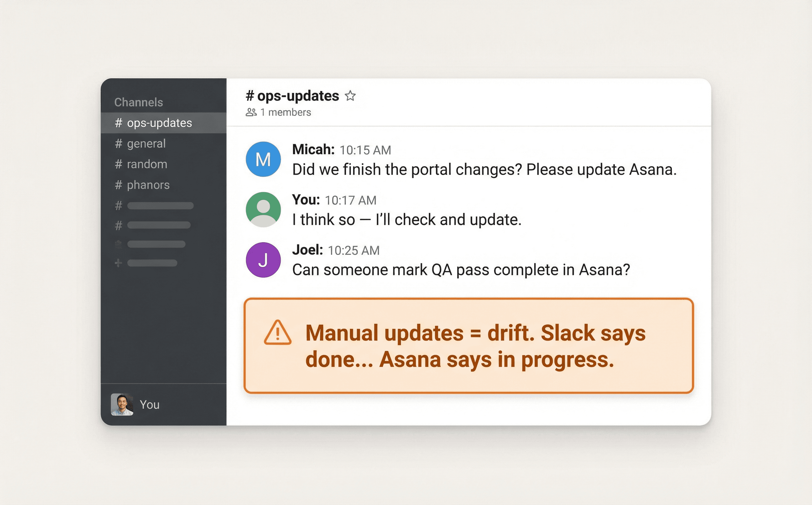Select the #phanors channel
The image size is (812, 505).
click(148, 185)
